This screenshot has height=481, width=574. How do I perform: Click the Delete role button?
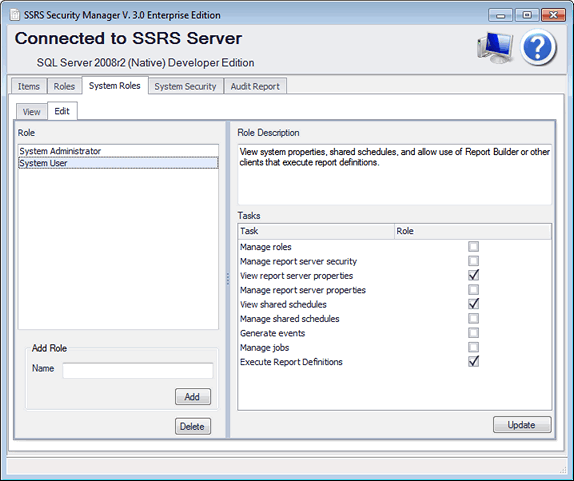click(193, 426)
